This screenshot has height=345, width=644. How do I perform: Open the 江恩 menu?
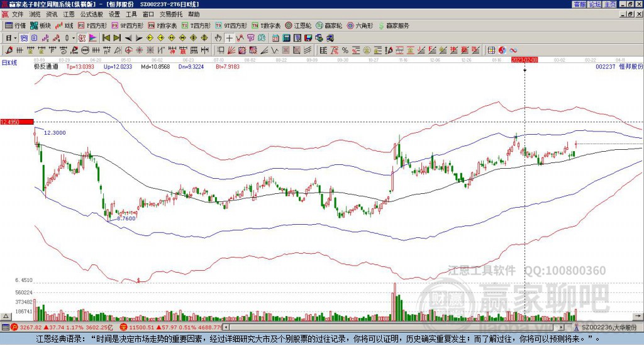(x=69, y=14)
